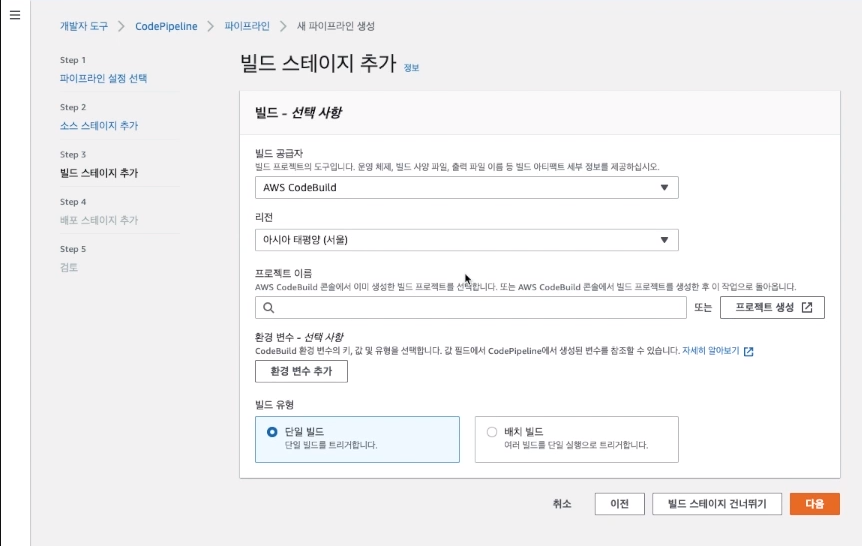The image size is (862, 546).
Task: Click the external link icon beside 자세히 알아보기
Action: (x=748, y=351)
